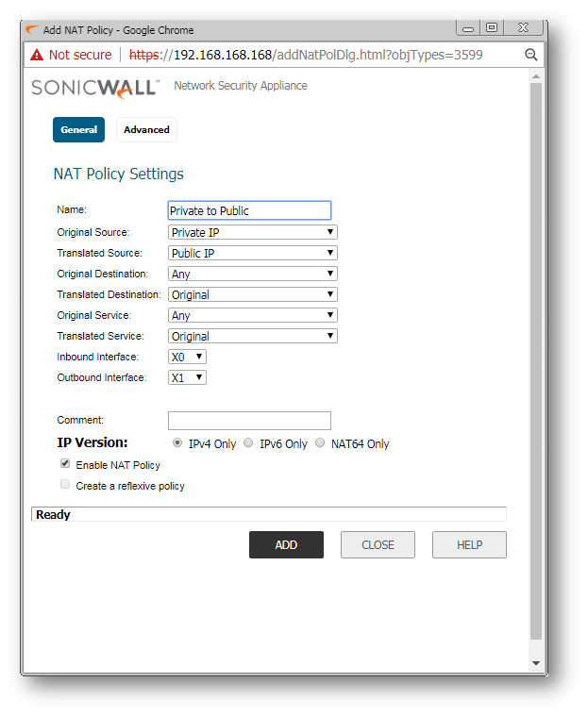
Task: Click the SonicWall logo
Action: (x=95, y=88)
